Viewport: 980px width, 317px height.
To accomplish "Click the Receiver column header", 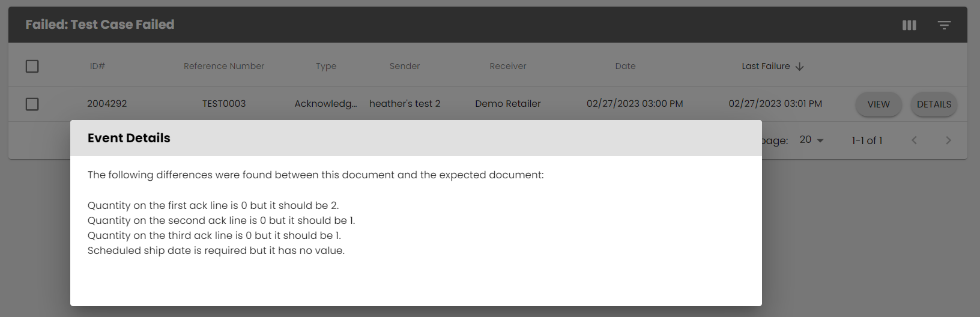I will [x=507, y=67].
